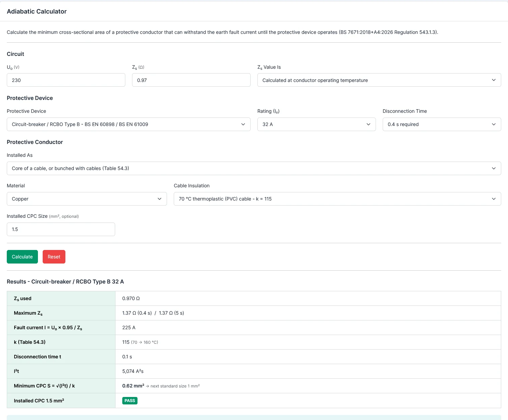The width and height of the screenshot is (508, 420).
Task: Click the '0.62 mm²' minimum CPC value
Action: 133,386
